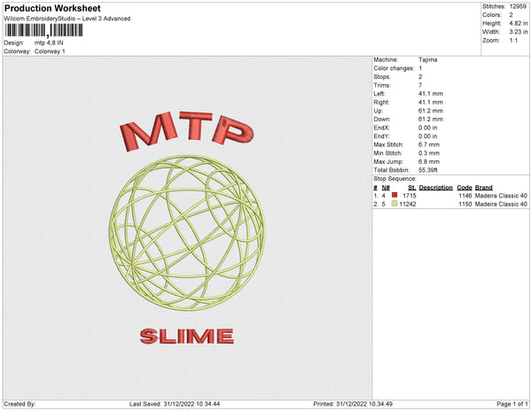Click the Height value 4.82 in

click(519, 23)
